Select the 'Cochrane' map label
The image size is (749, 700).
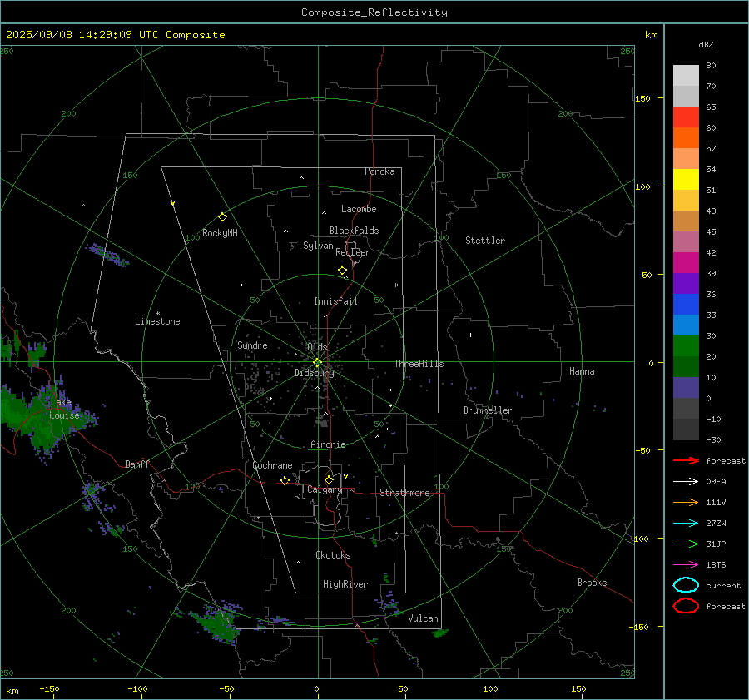[272, 465]
